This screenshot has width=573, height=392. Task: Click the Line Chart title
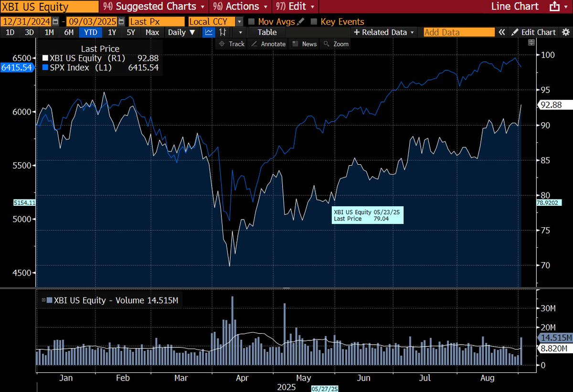tap(515, 7)
